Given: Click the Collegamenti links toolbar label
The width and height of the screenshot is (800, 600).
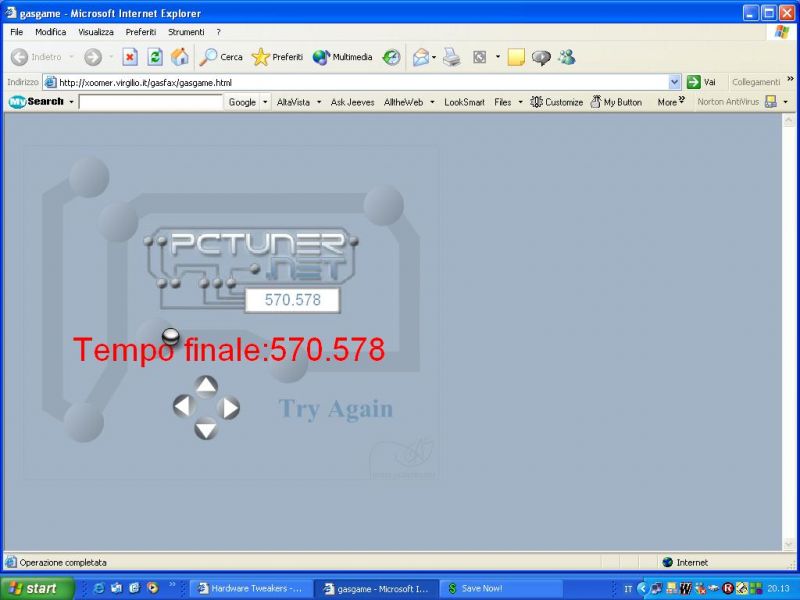Looking at the screenshot, I should pos(756,82).
